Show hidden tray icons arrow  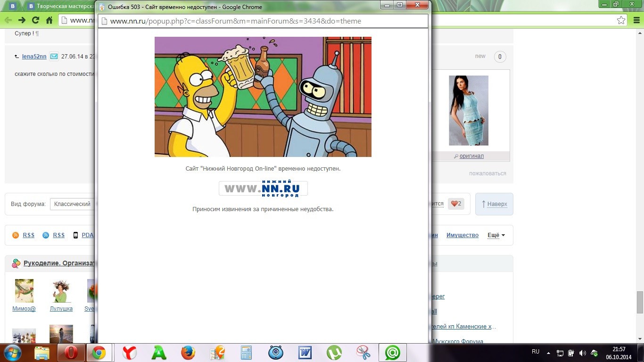[548, 353]
